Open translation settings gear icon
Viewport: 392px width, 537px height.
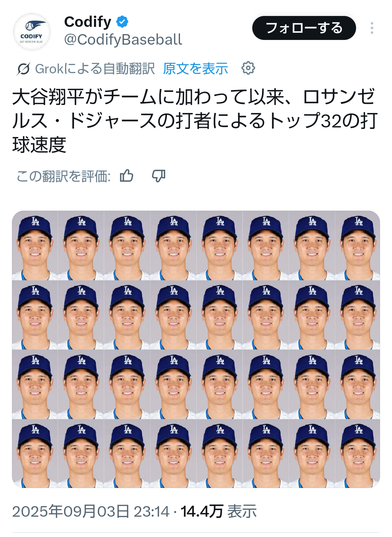(x=248, y=68)
